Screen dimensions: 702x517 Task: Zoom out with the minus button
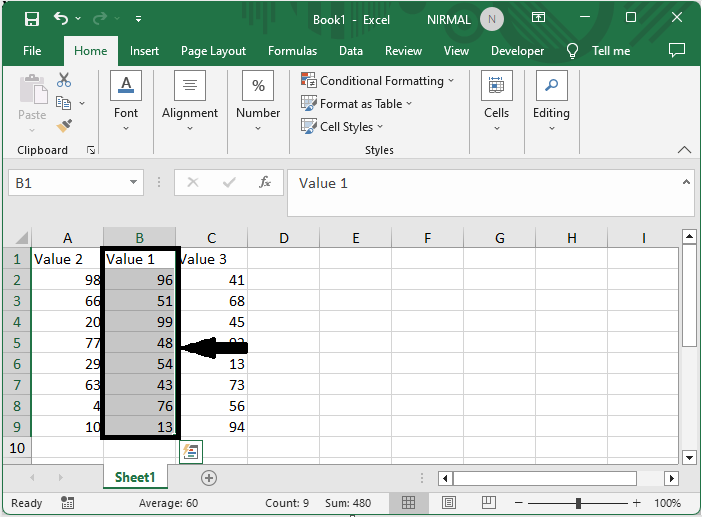pyautogui.click(x=518, y=503)
